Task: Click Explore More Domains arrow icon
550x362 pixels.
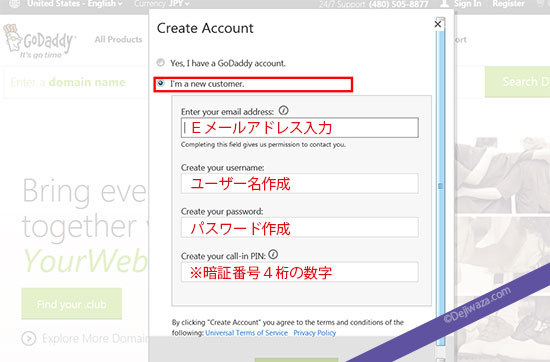Action: [28, 338]
